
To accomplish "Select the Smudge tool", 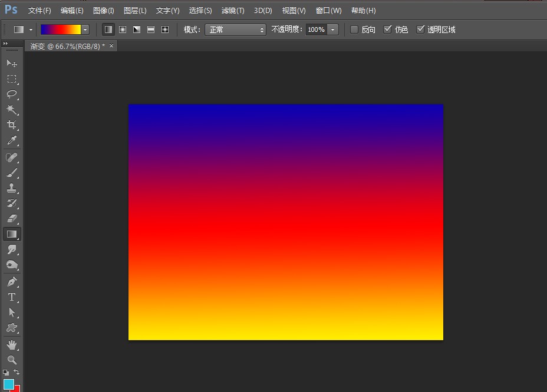I will point(12,249).
